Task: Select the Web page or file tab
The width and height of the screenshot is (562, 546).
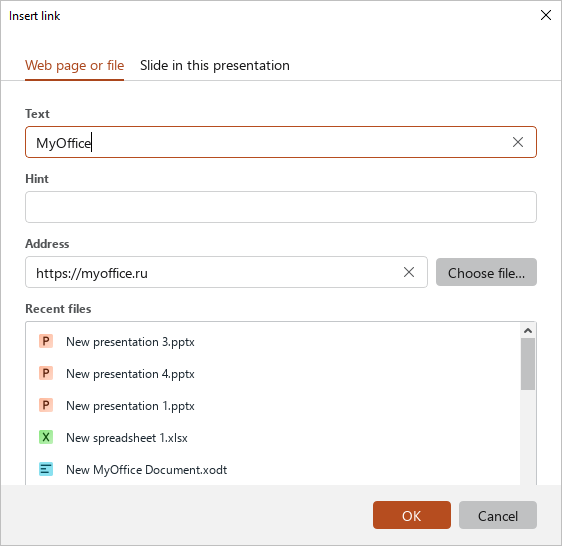Action: [x=75, y=66]
